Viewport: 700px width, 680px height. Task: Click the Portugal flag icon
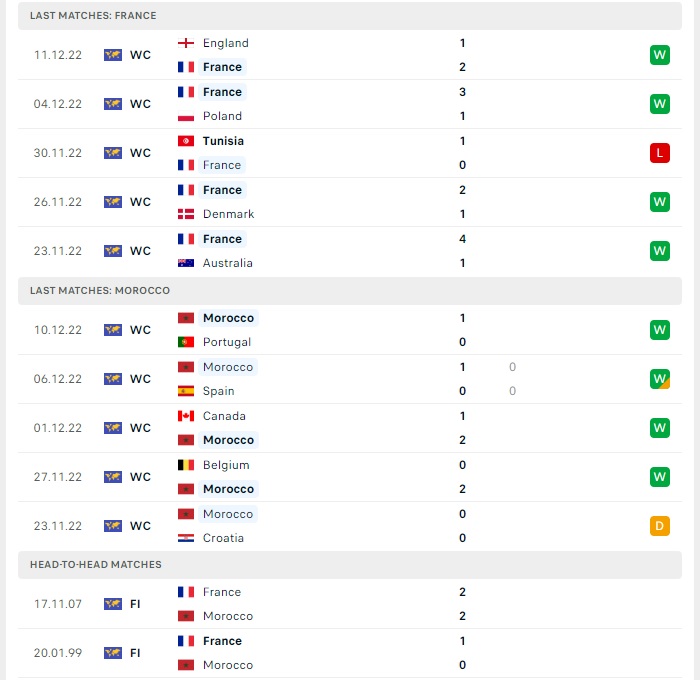pos(186,342)
